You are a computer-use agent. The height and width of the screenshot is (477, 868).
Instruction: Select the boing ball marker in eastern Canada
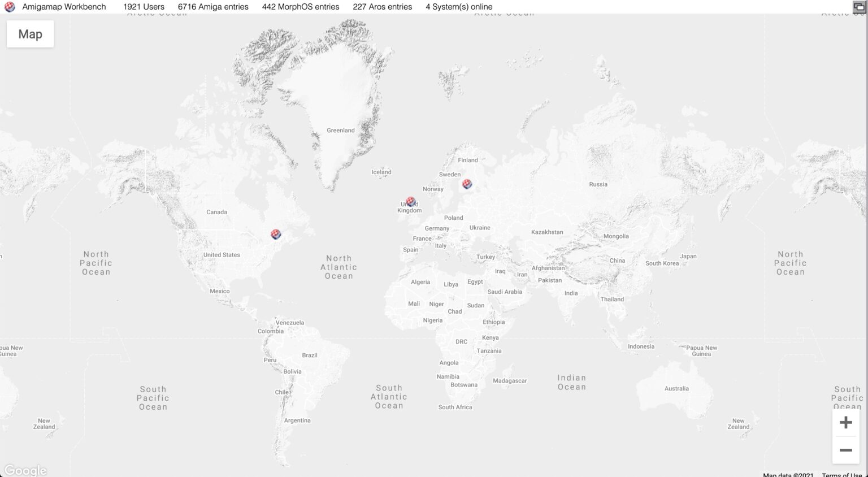[x=276, y=234]
